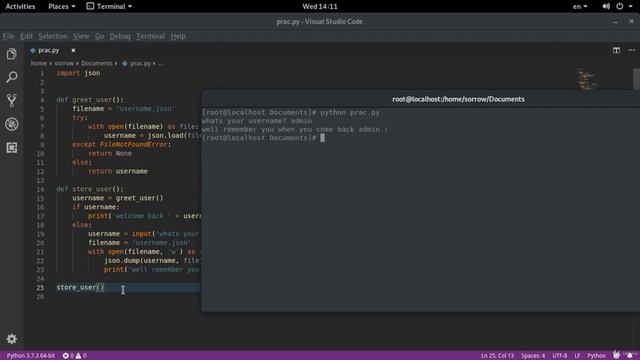The image size is (640, 360).
Task: Click the Documents breadcrumb segment
Action: pos(97,63)
